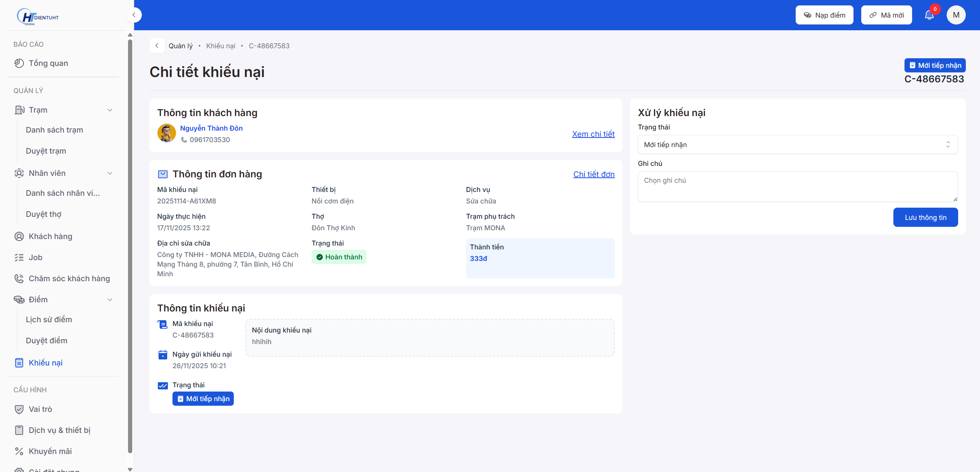Screen dimensions: 980x472
Task: Click the Vai trò shield icon
Action: [19, 409]
